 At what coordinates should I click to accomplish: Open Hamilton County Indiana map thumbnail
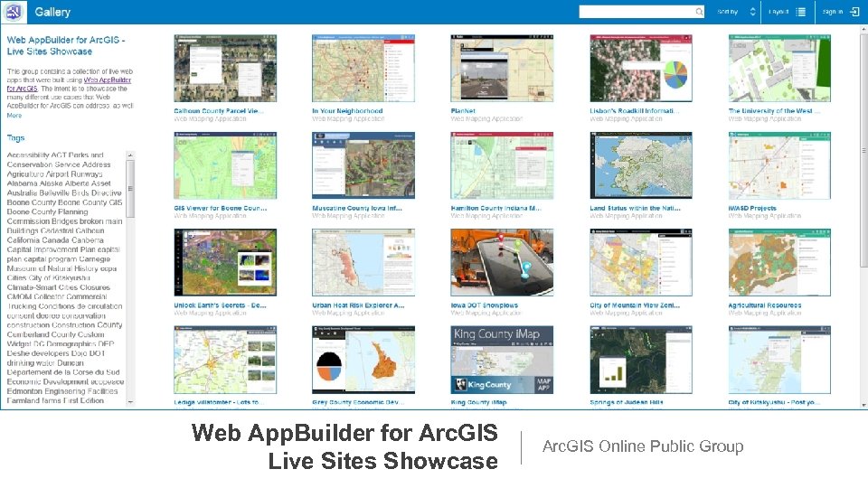[502, 165]
